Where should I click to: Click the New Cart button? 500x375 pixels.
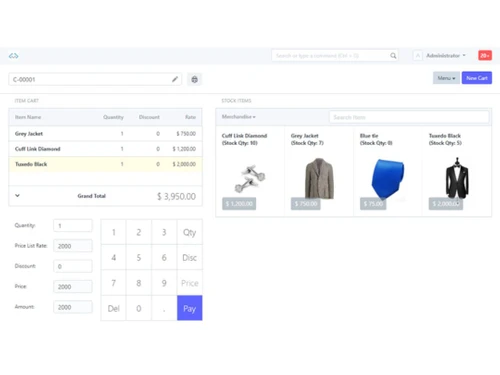477,78
